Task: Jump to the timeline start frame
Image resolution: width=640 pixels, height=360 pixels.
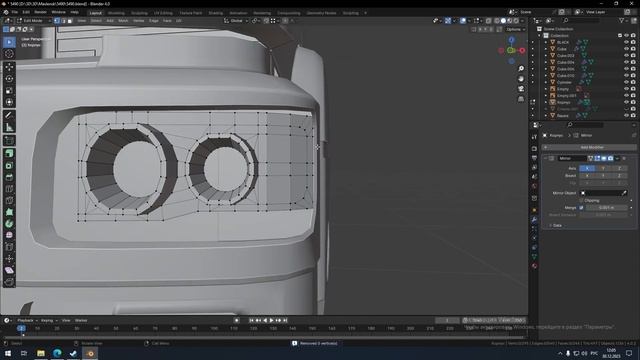Action: pyautogui.click(x=251, y=320)
